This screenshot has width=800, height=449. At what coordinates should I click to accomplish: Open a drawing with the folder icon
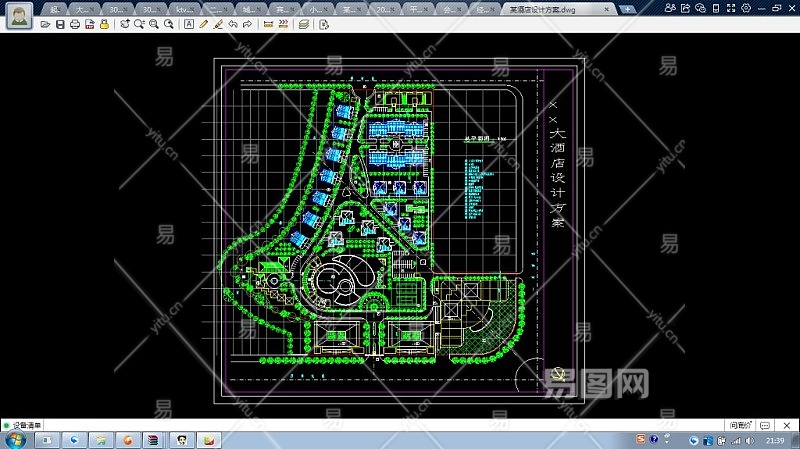click(45, 24)
